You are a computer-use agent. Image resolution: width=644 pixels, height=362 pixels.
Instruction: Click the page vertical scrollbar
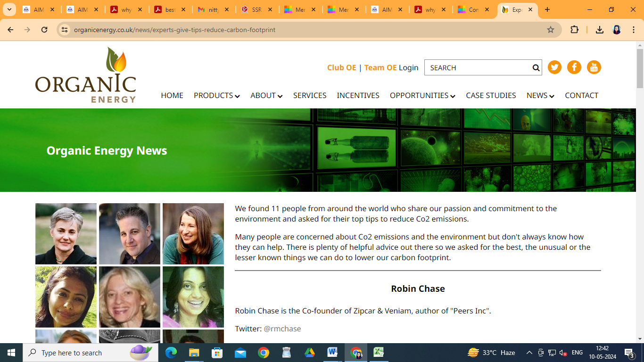click(x=640, y=189)
